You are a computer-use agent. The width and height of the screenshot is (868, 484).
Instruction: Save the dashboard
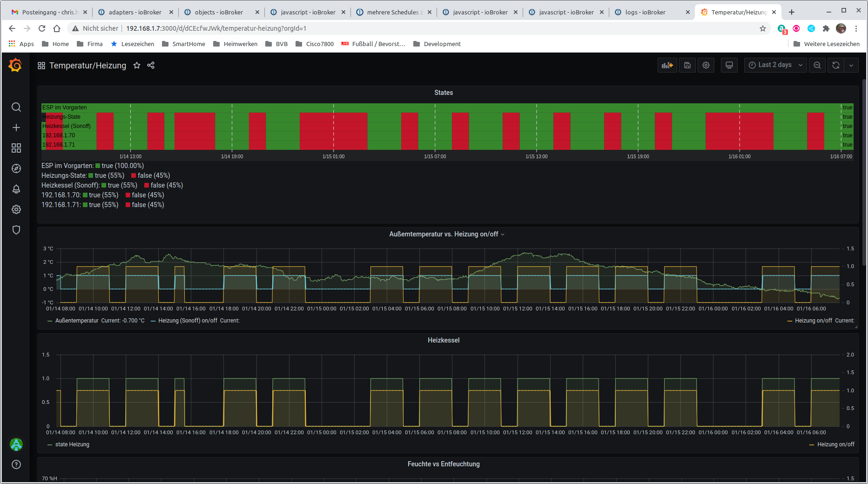(x=687, y=65)
